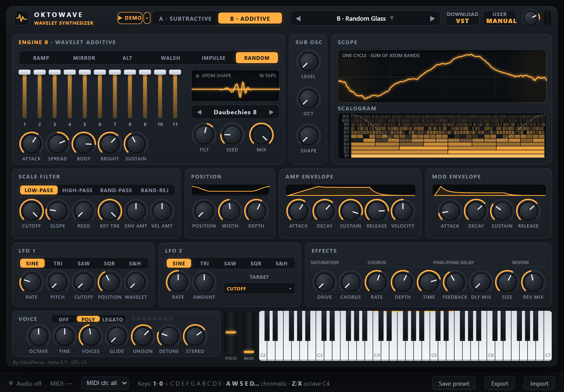Click the UNISON knob

[143, 337]
